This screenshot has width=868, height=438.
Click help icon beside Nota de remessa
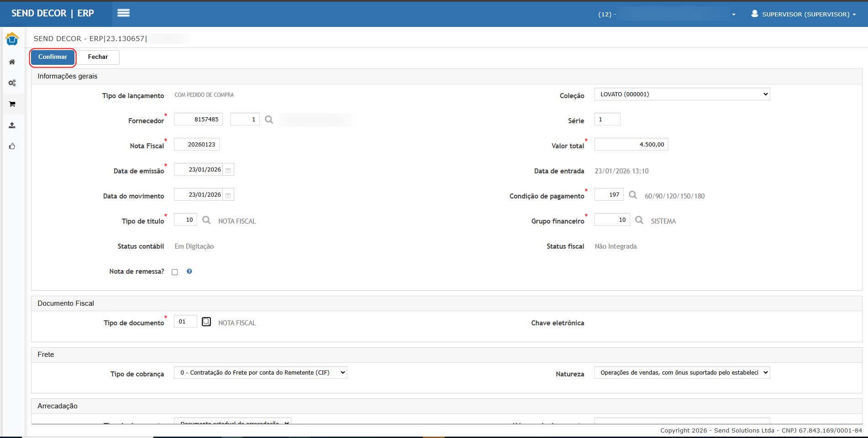tap(189, 271)
